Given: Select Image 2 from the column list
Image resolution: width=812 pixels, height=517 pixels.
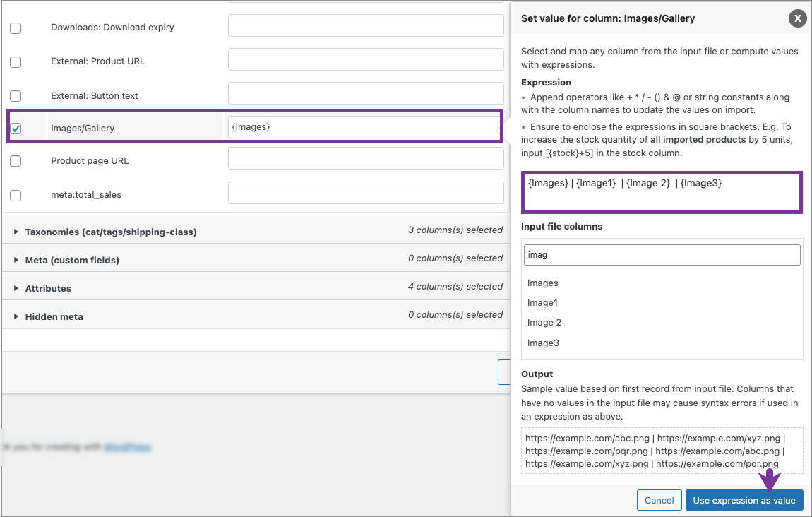Looking at the screenshot, I should (544, 322).
